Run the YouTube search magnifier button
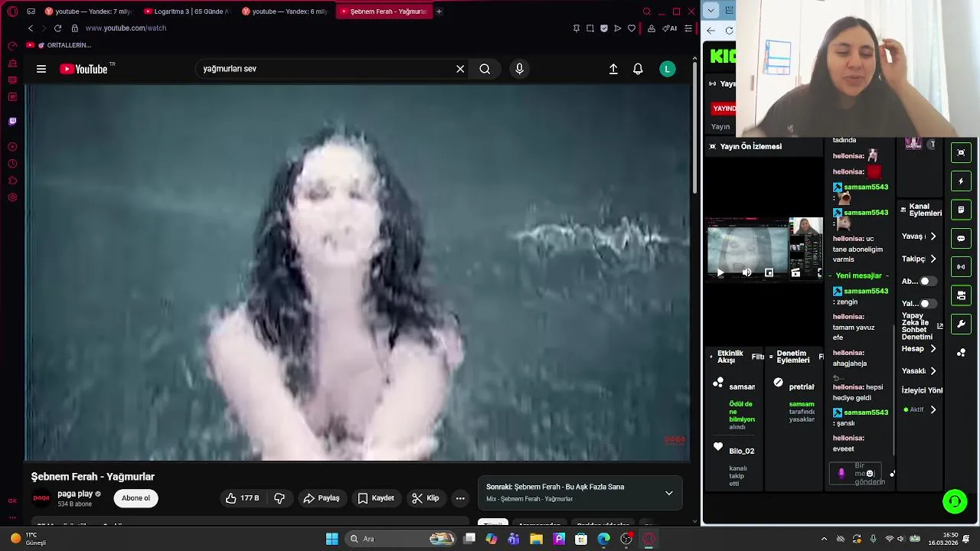 485,69
